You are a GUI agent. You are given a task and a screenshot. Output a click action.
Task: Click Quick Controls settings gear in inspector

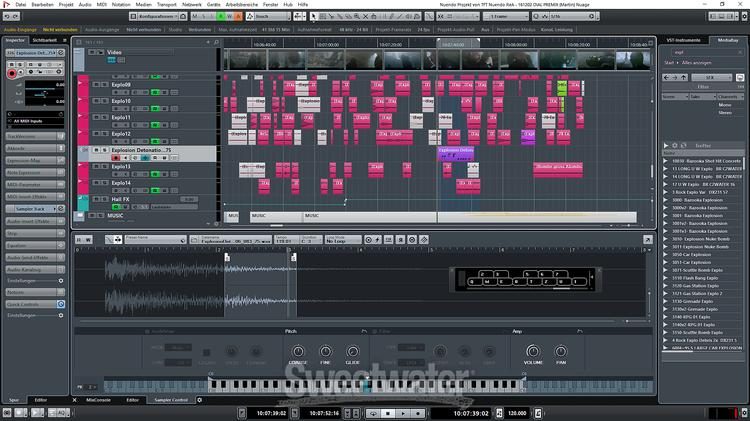click(61, 316)
